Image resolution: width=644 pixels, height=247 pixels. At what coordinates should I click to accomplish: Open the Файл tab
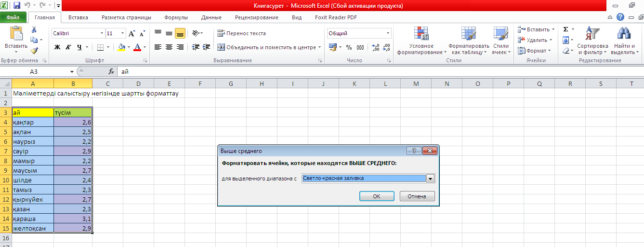click(x=13, y=17)
